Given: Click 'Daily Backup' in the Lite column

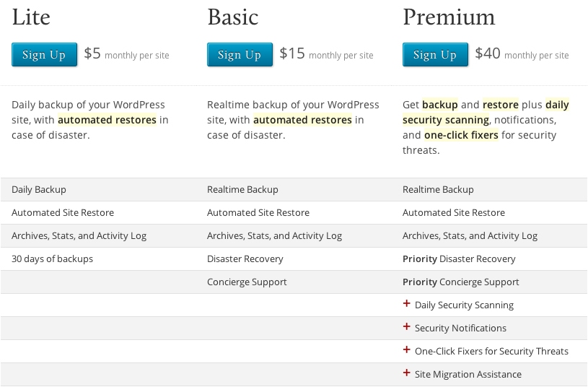Looking at the screenshot, I should [39, 190].
